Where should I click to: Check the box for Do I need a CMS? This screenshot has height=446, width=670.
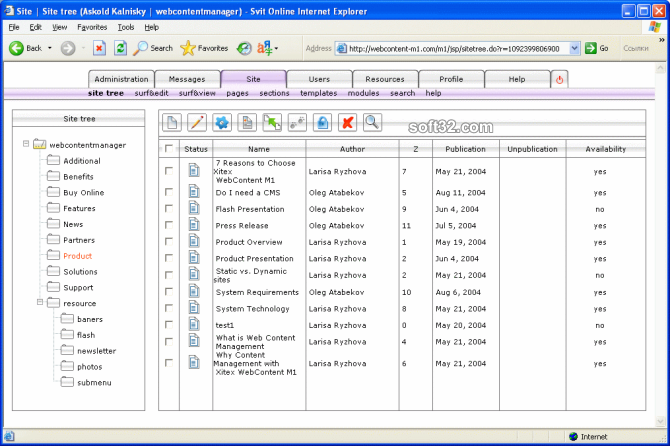point(169,192)
